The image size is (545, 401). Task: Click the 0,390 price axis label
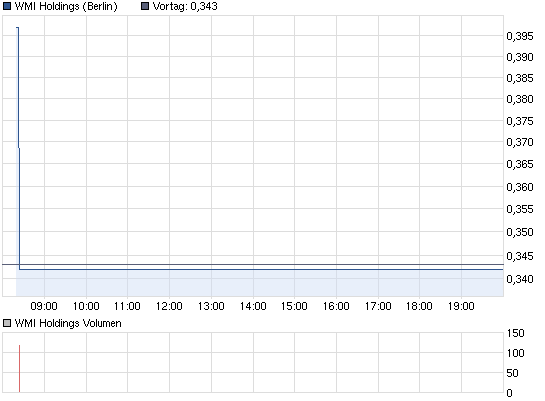tap(520, 57)
